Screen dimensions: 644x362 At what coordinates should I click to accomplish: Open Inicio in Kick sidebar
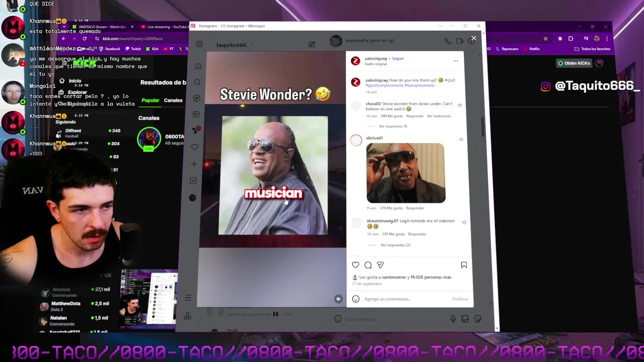coord(70,81)
